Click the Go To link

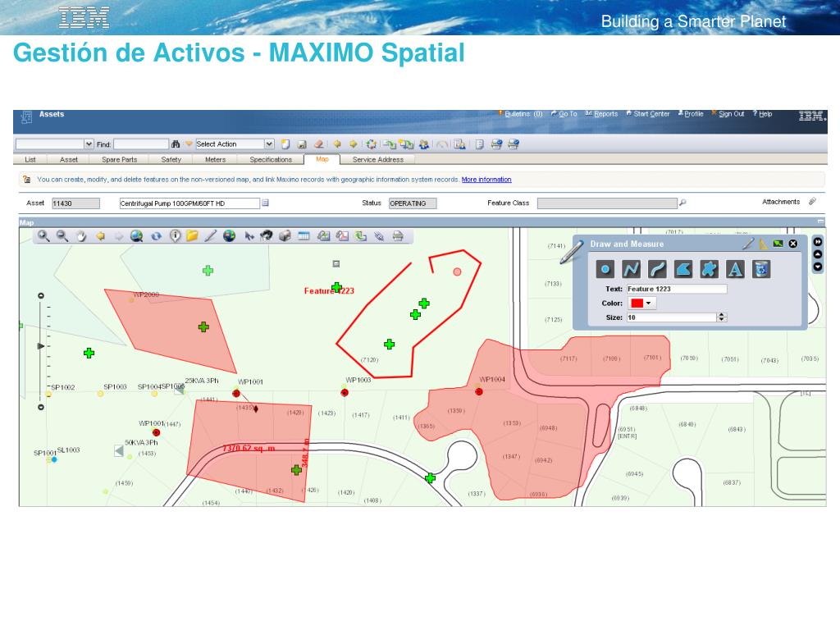[x=568, y=114]
